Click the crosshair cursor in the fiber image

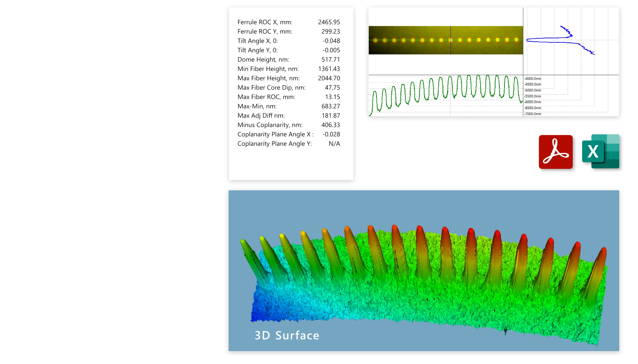[451, 40]
